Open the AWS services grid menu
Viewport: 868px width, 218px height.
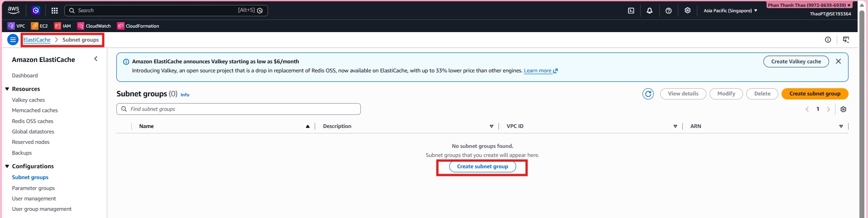(55, 10)
